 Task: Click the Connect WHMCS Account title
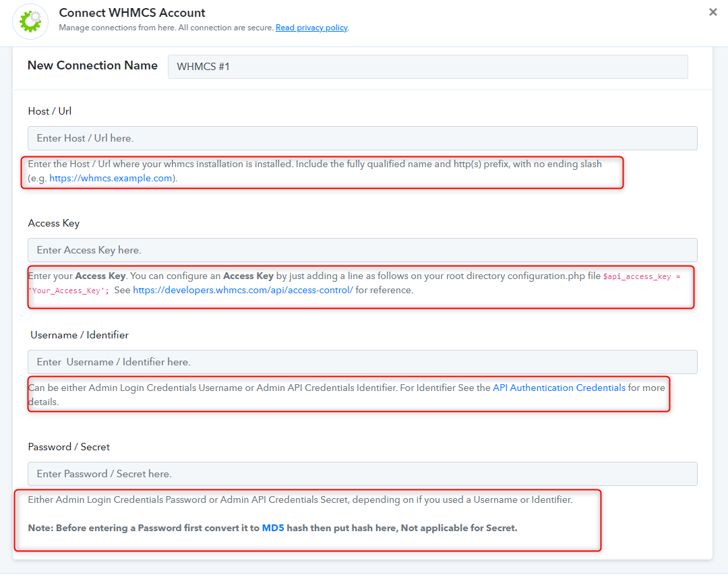[x=132, y=13]
